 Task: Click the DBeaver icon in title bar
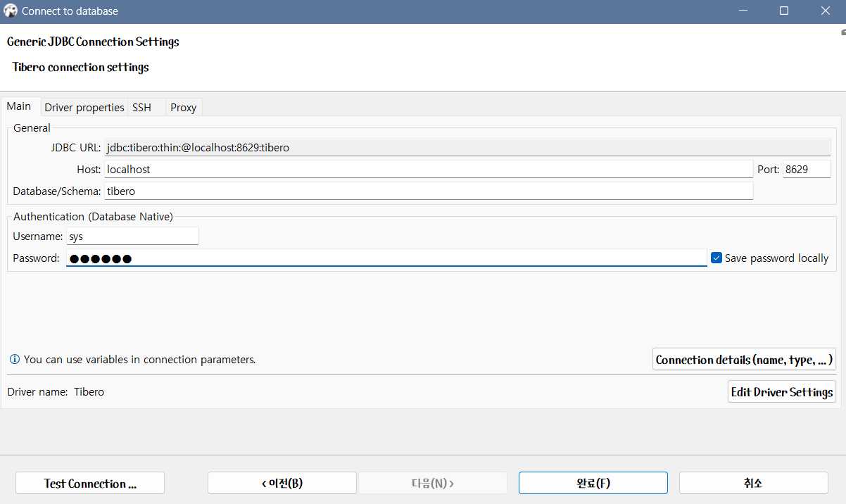point(11,11)
